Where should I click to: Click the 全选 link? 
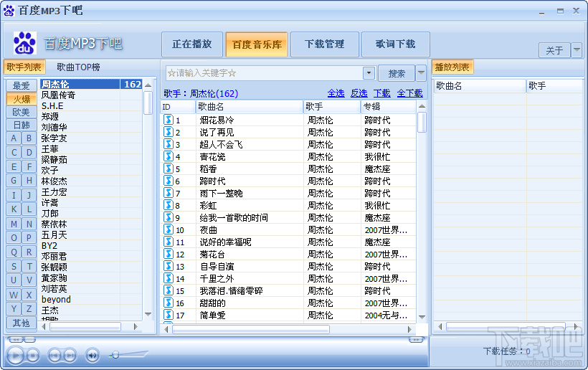pyautogui.click(x=336, y=93)
